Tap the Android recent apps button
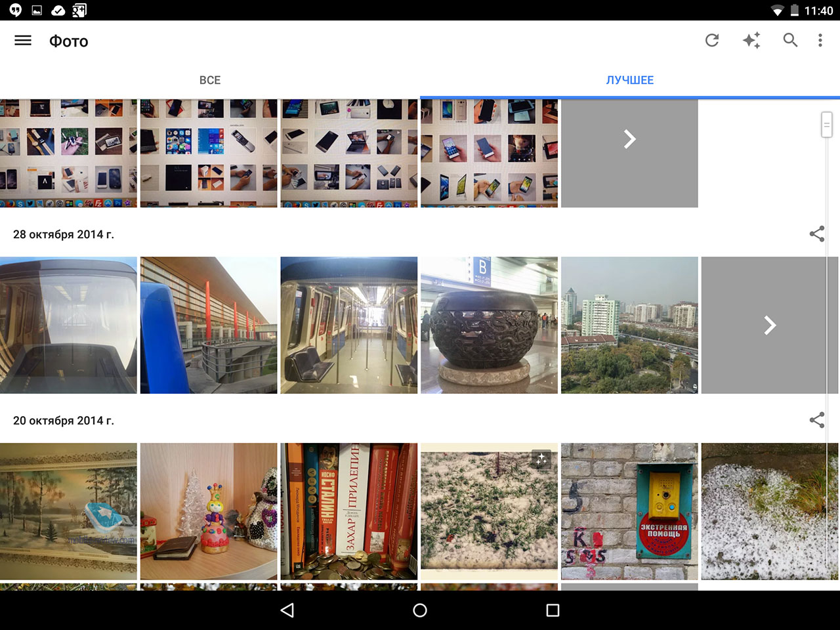The width and height of the screenshot is (840, 630). 553,610
